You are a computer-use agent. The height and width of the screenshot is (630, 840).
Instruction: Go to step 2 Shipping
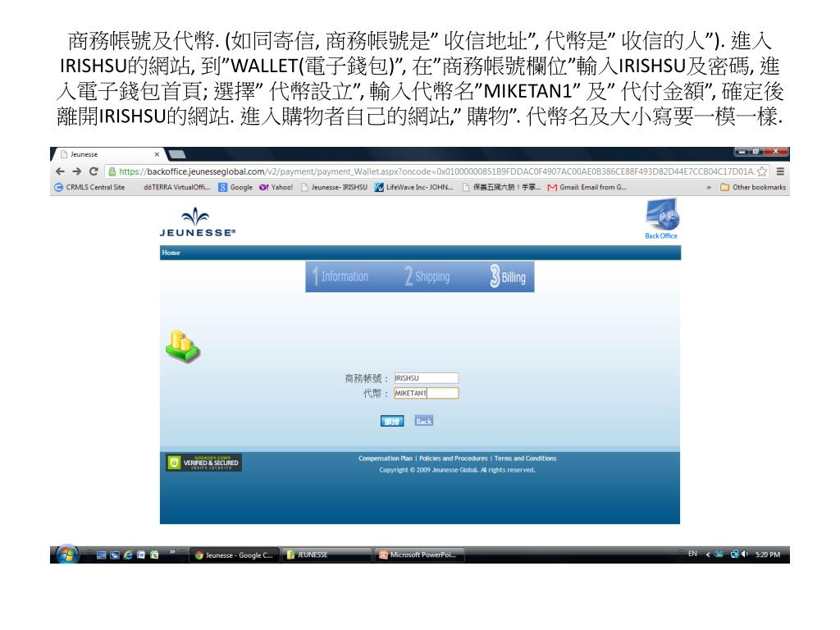coord(427,276)
